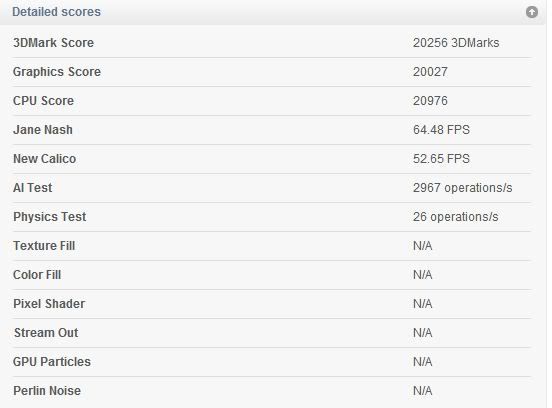Click the Pixel Shader label

pos(49,304)
